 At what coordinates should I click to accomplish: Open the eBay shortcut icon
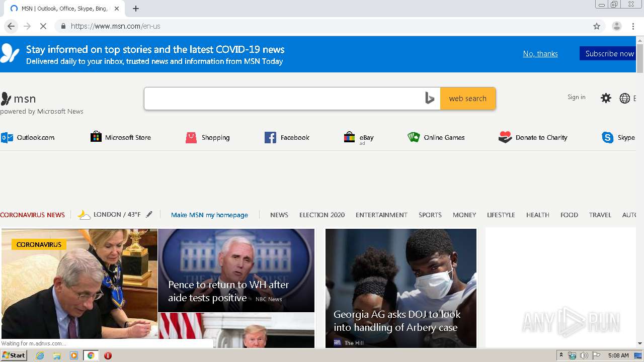point(349,137)
